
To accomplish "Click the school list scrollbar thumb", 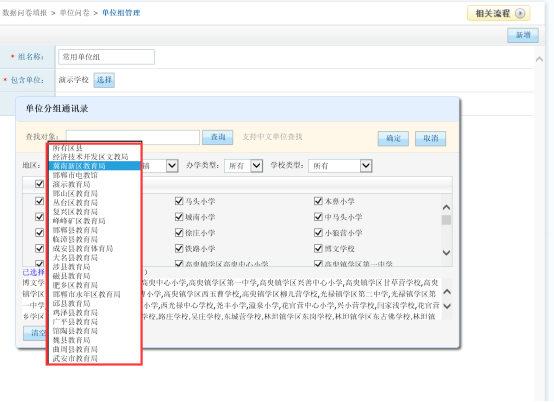I will (x=447, y=220).
